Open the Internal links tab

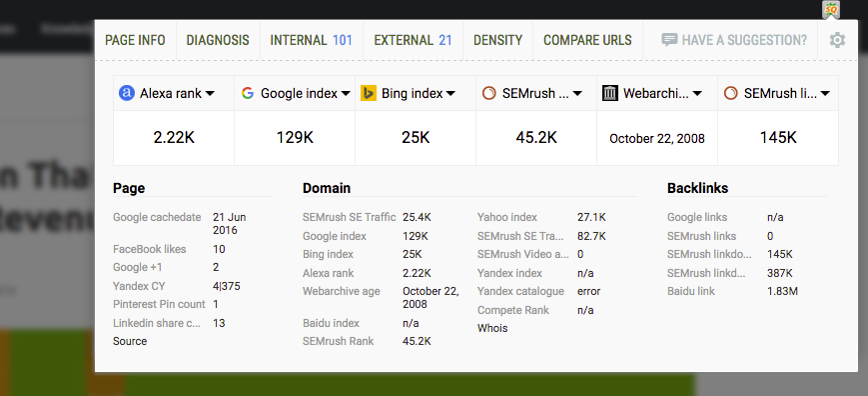point(311,40)
